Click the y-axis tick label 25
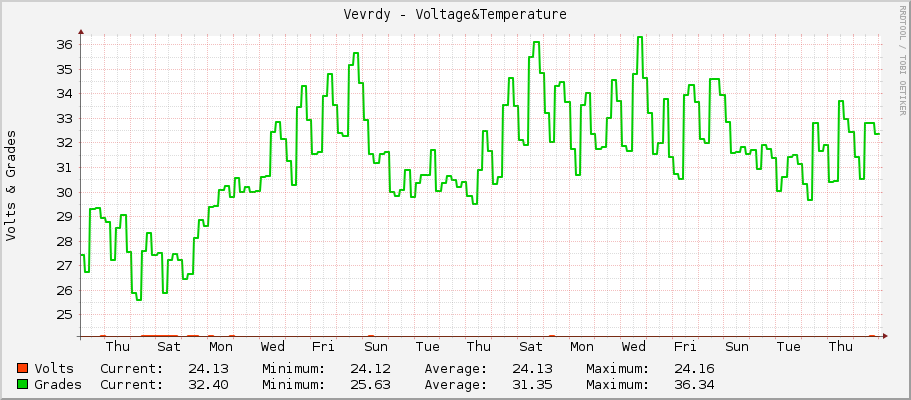The width and height of the screenshot is (911, 400). (62, 315)
